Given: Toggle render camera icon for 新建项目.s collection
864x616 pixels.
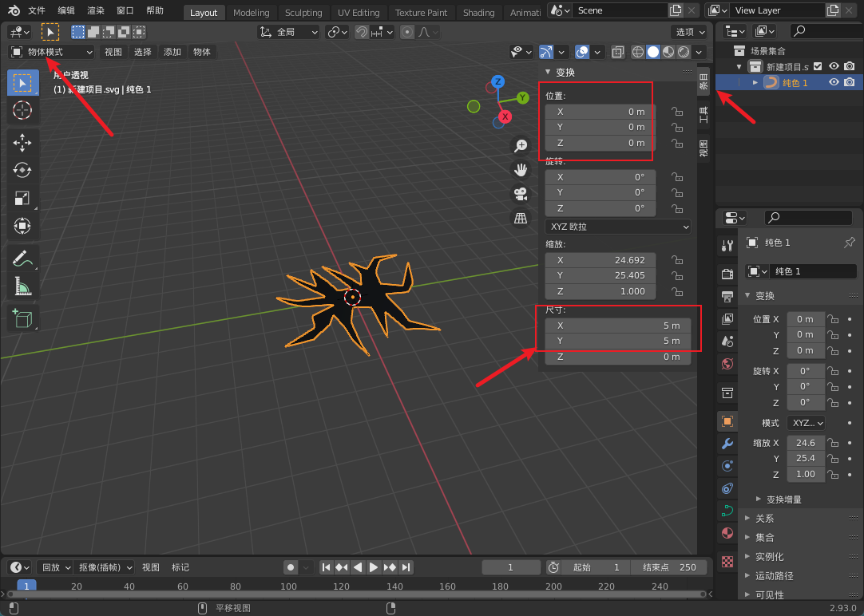Looking at the screenshot, I should (850, 66).
